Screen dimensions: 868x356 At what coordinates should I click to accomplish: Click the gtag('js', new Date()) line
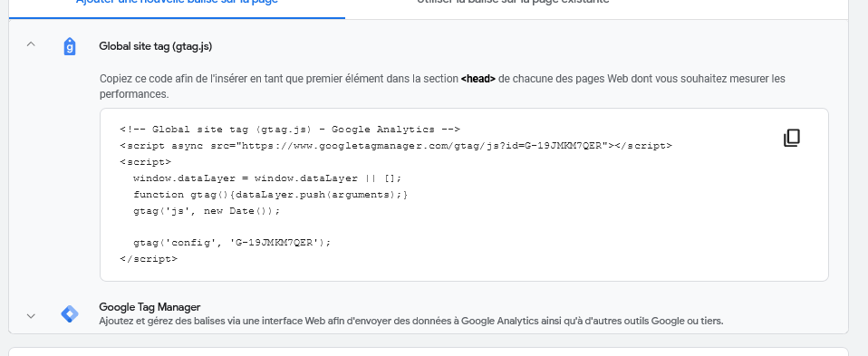tap(207, 211)
